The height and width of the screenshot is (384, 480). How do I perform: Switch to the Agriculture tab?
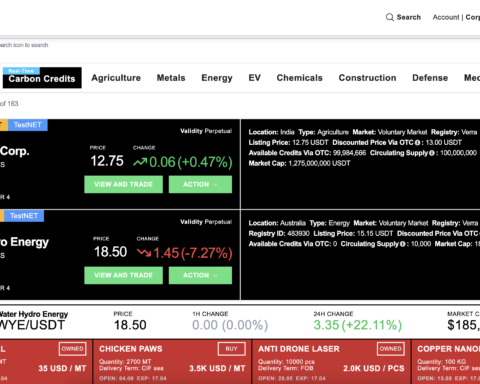[x=116, y=78]
